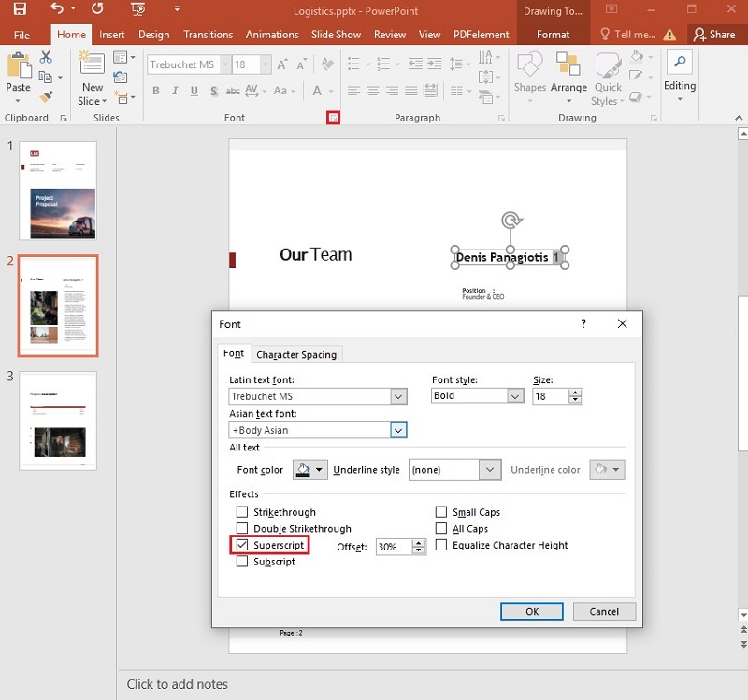This screenshot has width=748, height=700.
Task: Switch to the Insert tab
Action: (111, 35)
